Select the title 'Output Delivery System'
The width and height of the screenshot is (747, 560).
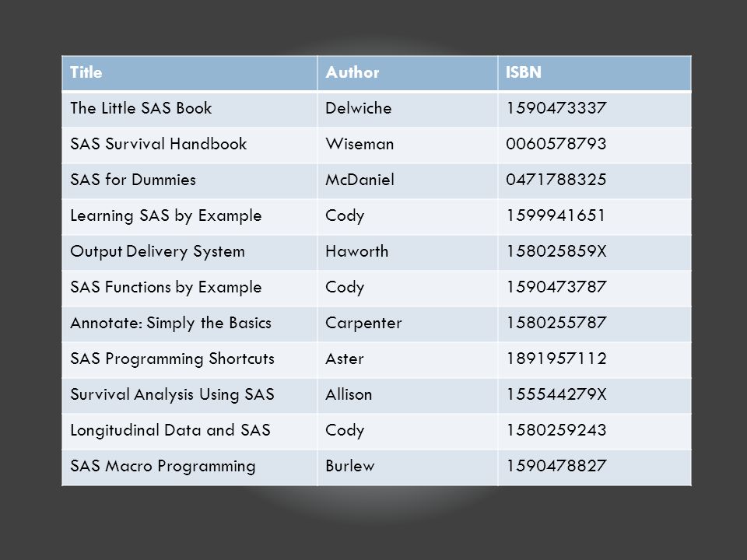[157, 251]
